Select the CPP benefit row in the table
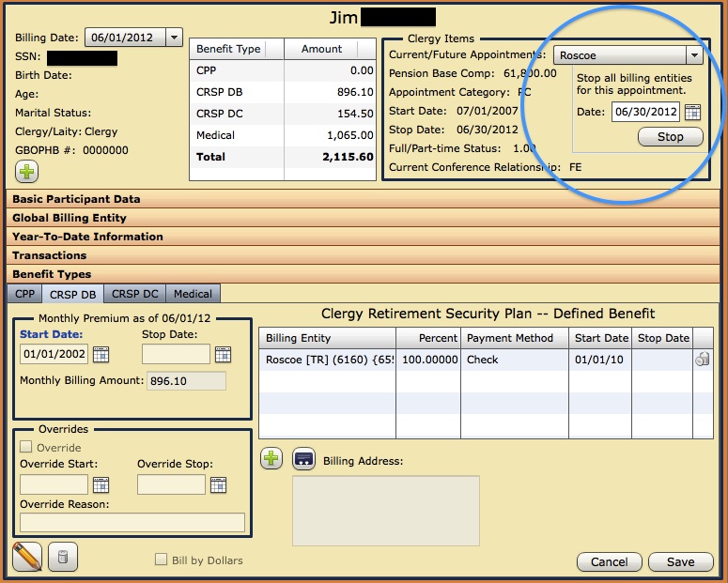The image size is (728, 583). pyautogui.click(x=283, y=70)
